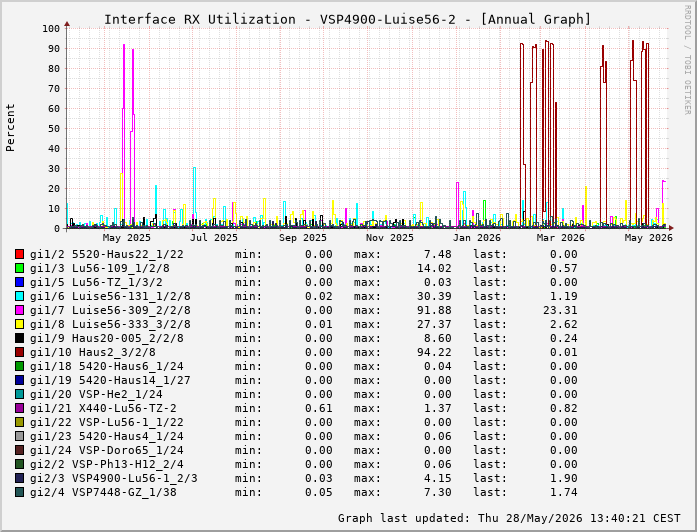697x532 pixels.
Task: Click legend label gi1/6 Luise56-131_1/2/8
Action: coord(110,296)
